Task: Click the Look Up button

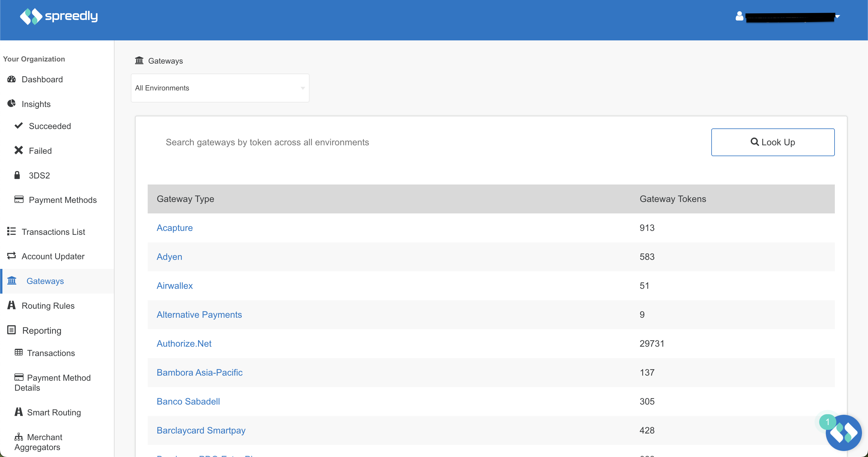Action: click(x=773, y=142)
